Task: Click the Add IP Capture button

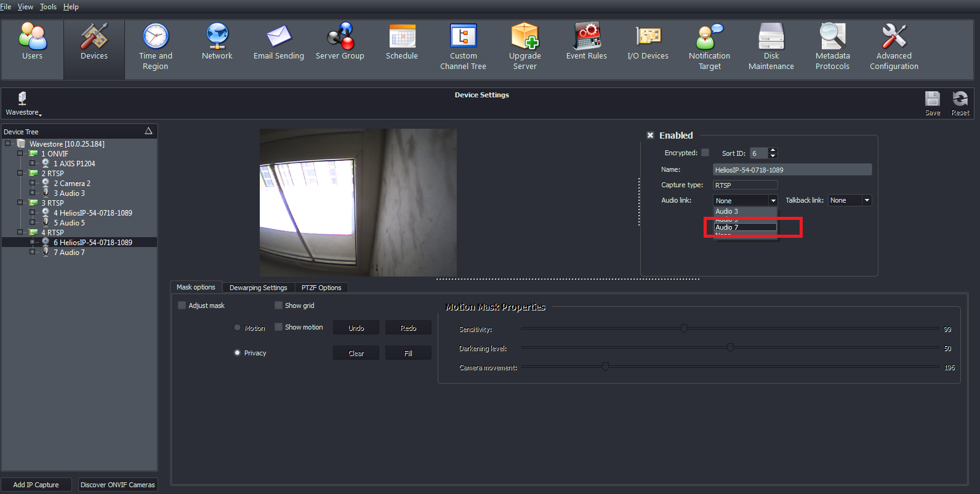Action: (36, 485)
